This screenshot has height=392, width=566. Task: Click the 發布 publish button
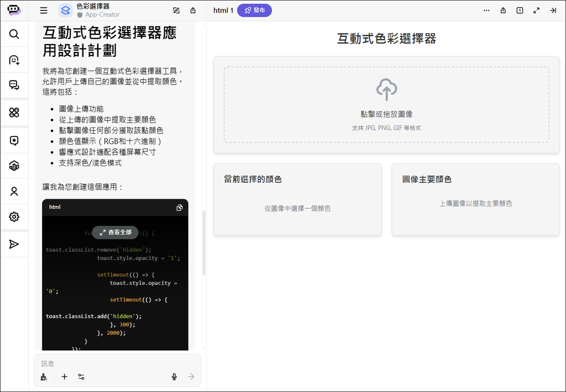coord(254,10)
